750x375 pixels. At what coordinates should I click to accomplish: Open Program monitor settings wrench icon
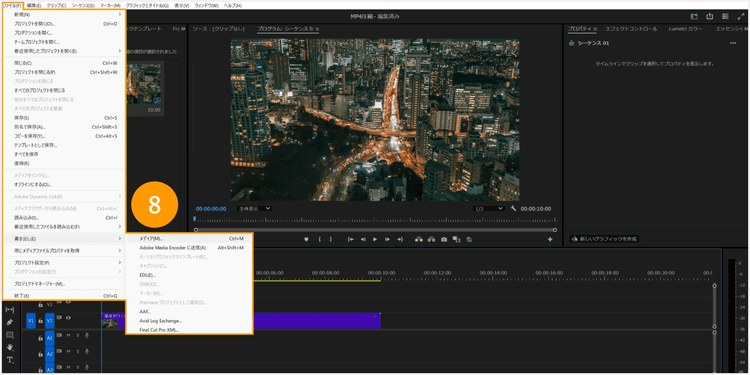[514, 209]
